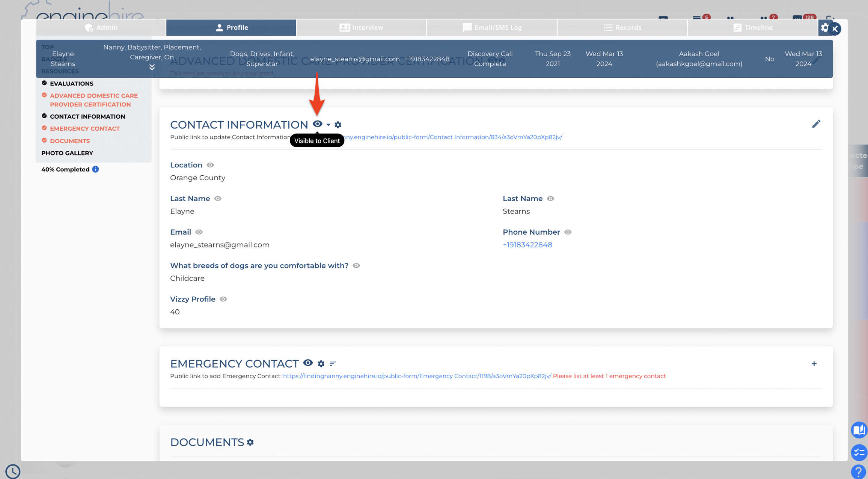868x479 pixels.
Task: Open Documents section settings gear
Action: 250,442
